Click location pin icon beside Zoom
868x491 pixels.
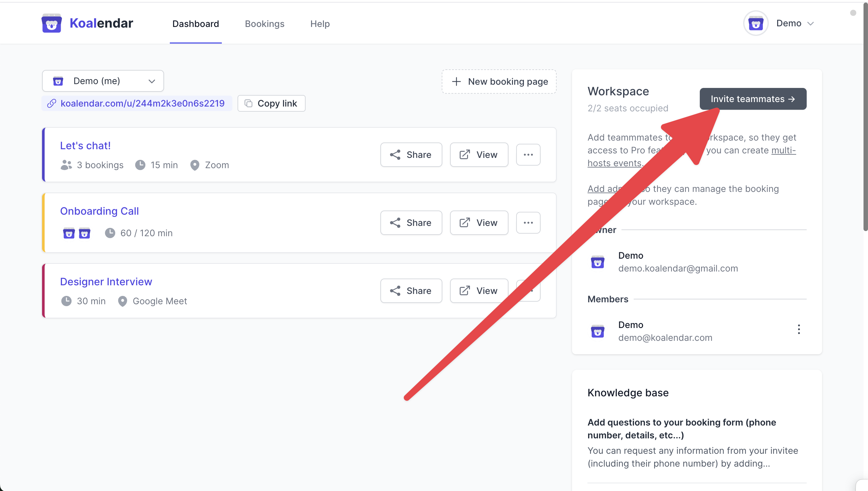coord(195,165)
